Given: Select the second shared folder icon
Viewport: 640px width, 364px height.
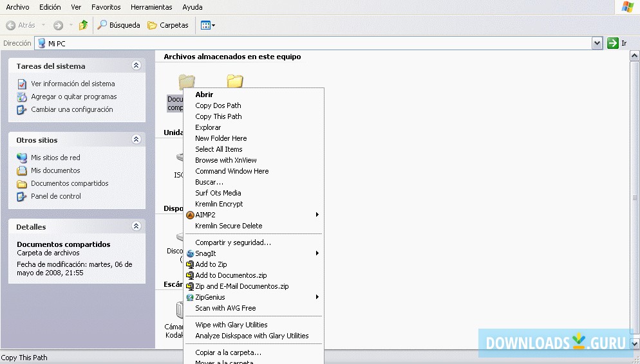Looking at the screenshot, I should pyautogui.click(x=235, y=80).
